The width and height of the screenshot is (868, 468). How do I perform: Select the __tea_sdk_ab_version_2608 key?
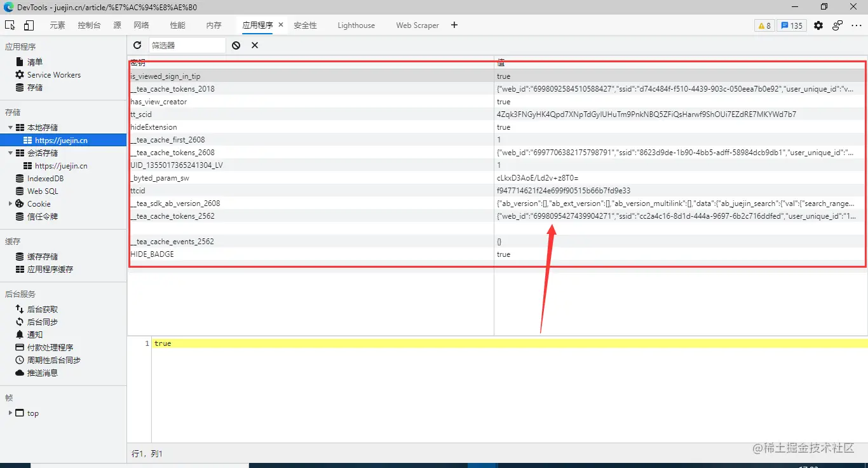175,203
